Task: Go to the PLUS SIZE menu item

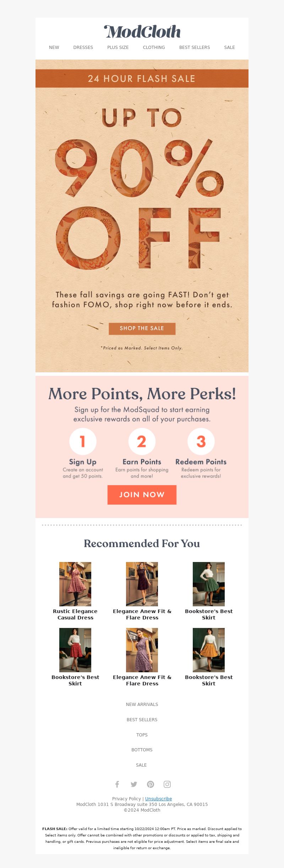Action: [118, 48]
